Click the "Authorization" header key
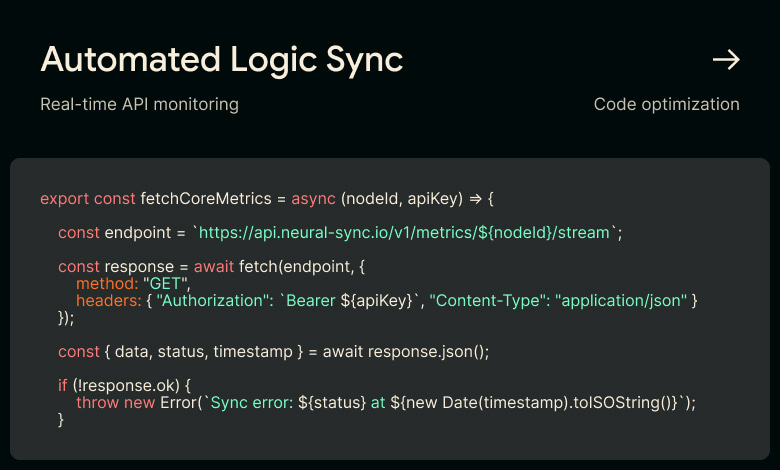Viewport: 780px width, 470px height. pyautogui.click(x=213, y=300)
